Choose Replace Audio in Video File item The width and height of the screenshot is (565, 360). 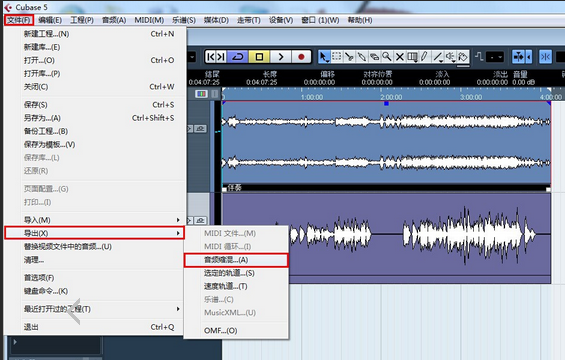coord(95,246)
